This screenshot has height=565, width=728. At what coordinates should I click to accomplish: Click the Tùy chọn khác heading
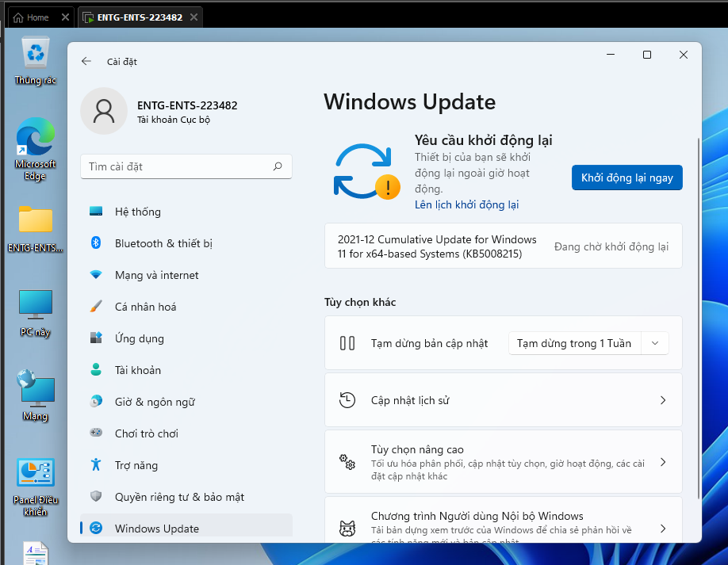tap(360, 302)
